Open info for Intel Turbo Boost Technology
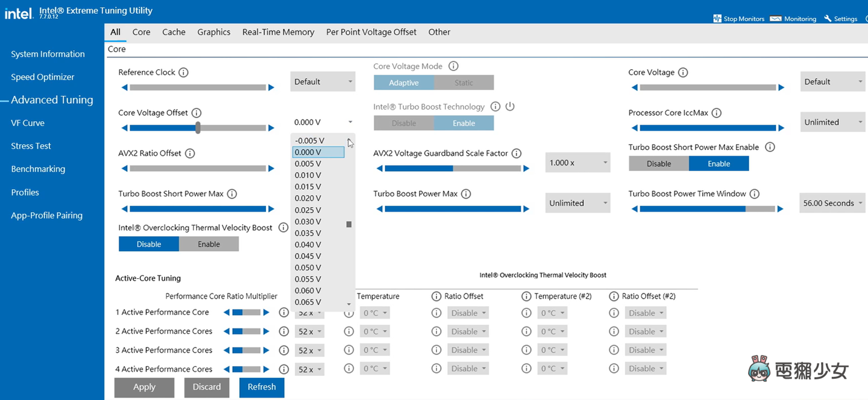Viewport: 868px width, 400px height. click(495, 107)
